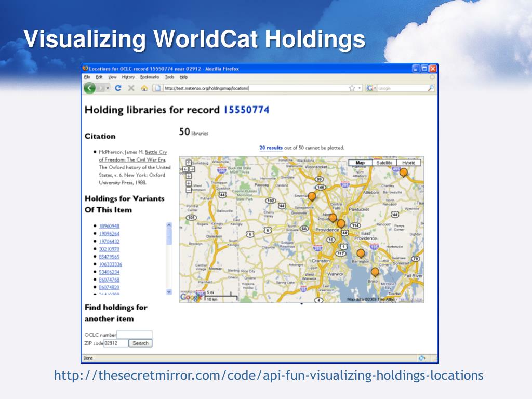Click the address bar URL field
The width and height of the screenshot is (532, 399).
pyautogui.click(x=256, y=88)
